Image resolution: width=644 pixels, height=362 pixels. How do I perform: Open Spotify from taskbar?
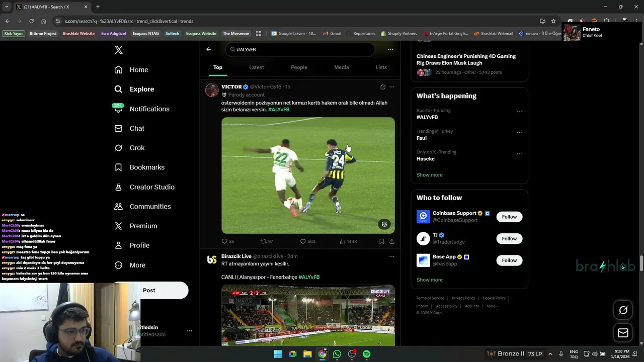coord(367,354)
